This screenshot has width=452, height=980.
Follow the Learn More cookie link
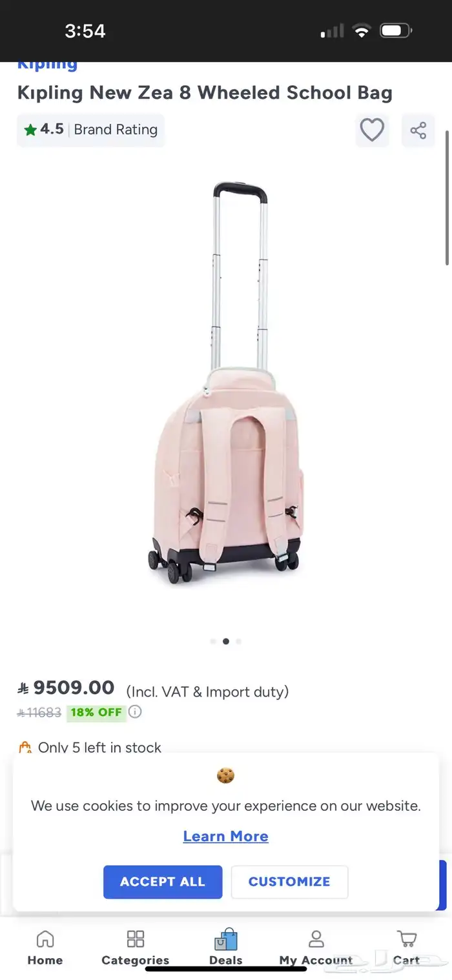tap(225, 836)
